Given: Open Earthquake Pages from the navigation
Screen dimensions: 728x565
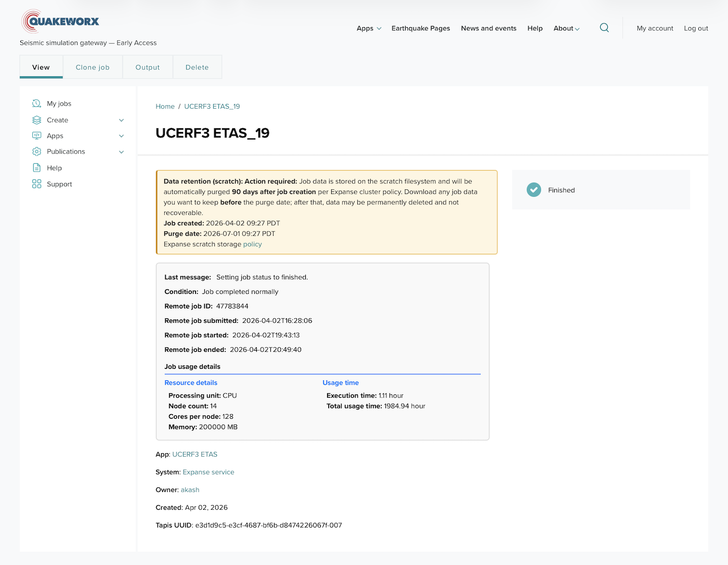Looking at the screenshot, I should [x=421, y=29].
